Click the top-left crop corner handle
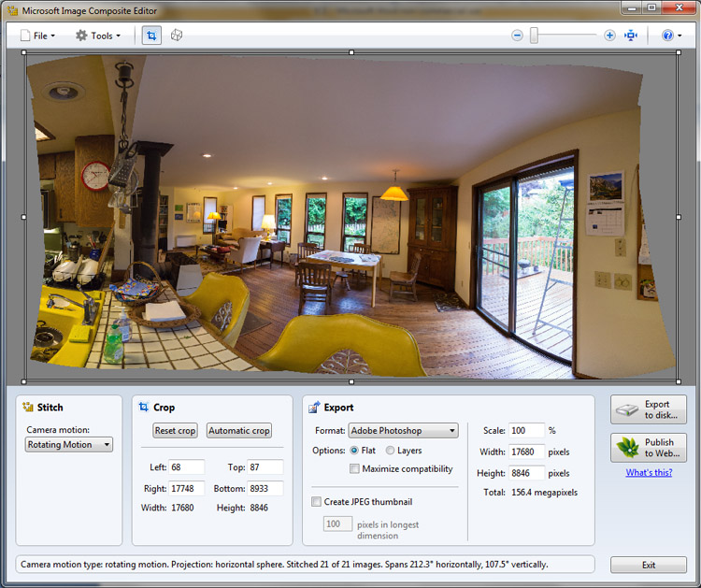This screenshot has height=588, width=701. [24, 52]
